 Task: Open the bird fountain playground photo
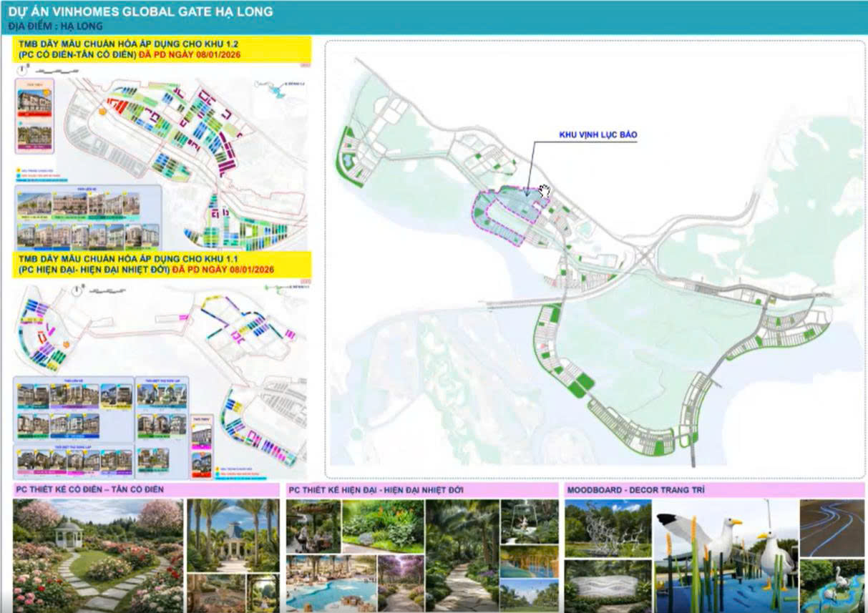[832, 586]
